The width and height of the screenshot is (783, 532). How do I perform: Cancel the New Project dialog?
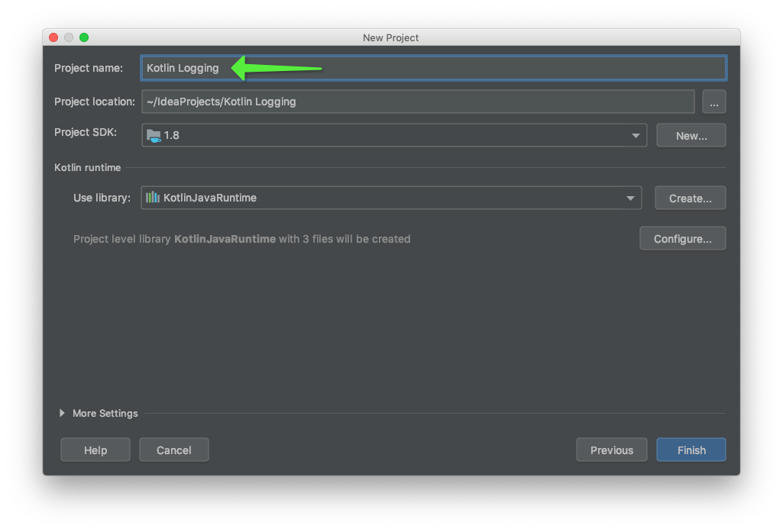(173, 450)
